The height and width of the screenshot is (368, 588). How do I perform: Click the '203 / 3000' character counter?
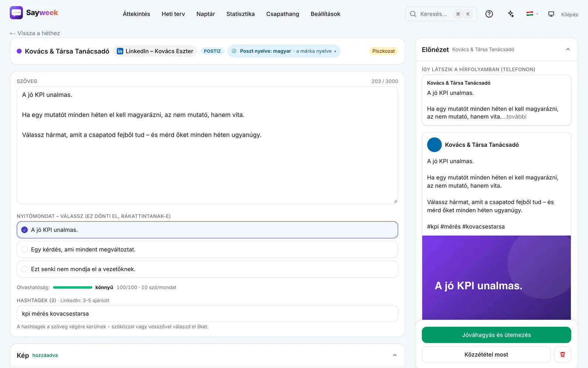(x=385, y=81)
